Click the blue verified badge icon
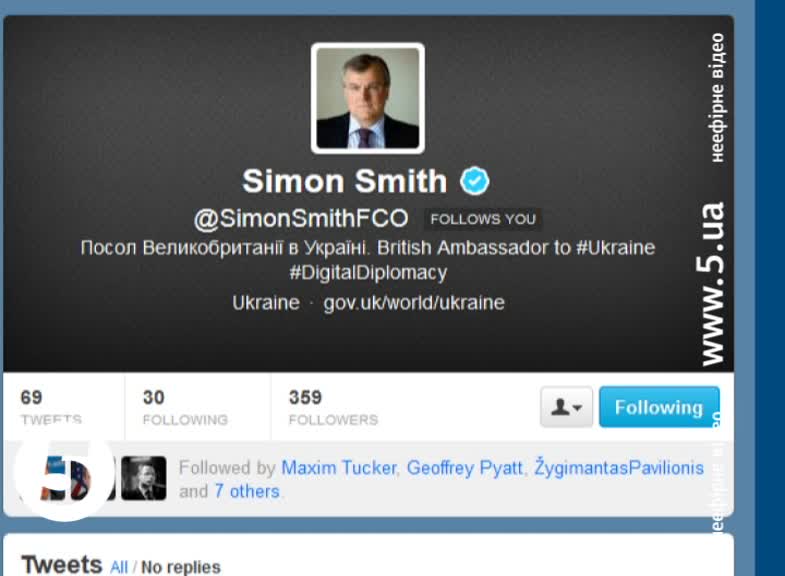 tap(474, 181)
